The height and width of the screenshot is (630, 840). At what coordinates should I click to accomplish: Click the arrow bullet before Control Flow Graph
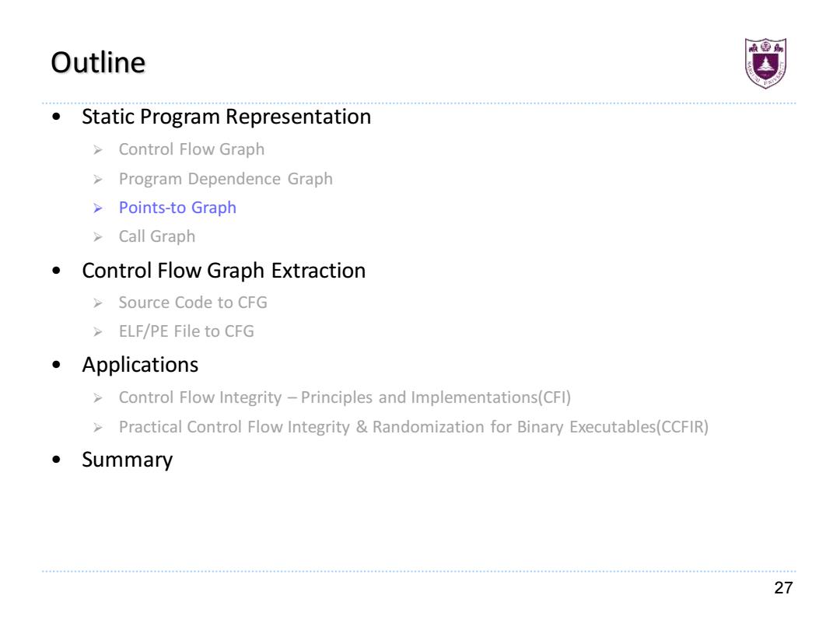[x=97, y=150]
